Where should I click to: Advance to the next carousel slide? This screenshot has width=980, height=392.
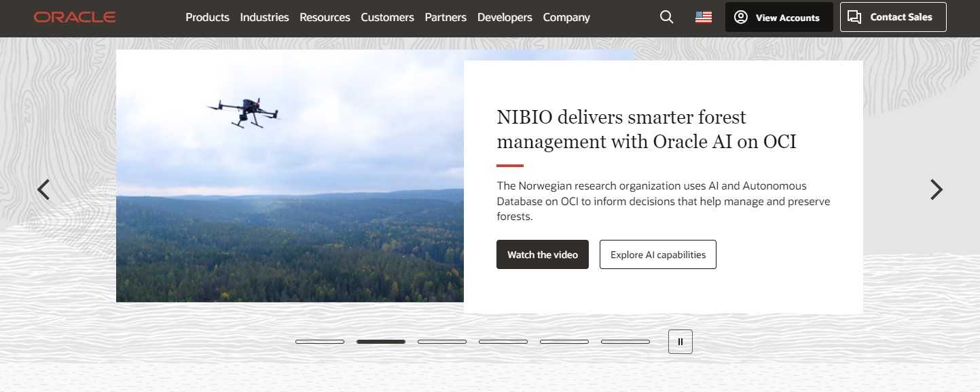pos(936,190)
